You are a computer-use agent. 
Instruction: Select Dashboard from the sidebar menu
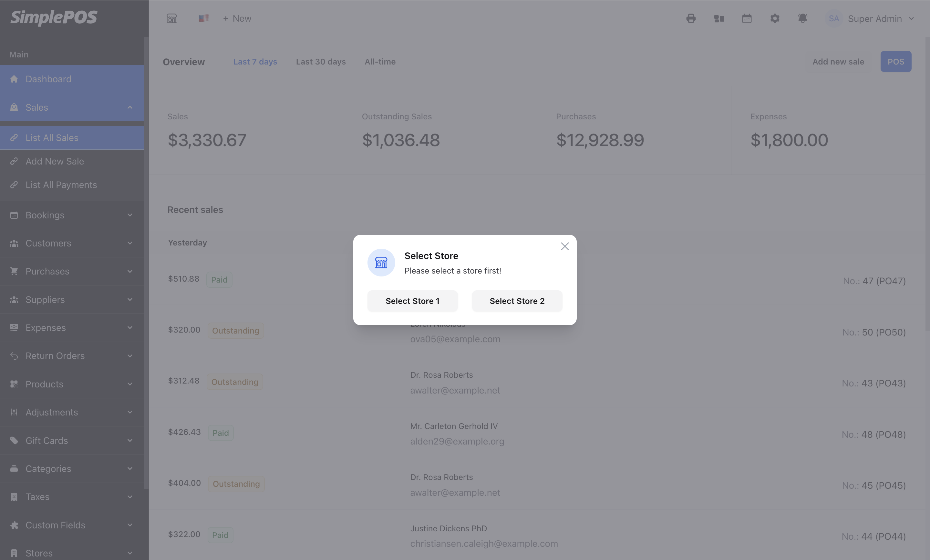coord(48,79)
